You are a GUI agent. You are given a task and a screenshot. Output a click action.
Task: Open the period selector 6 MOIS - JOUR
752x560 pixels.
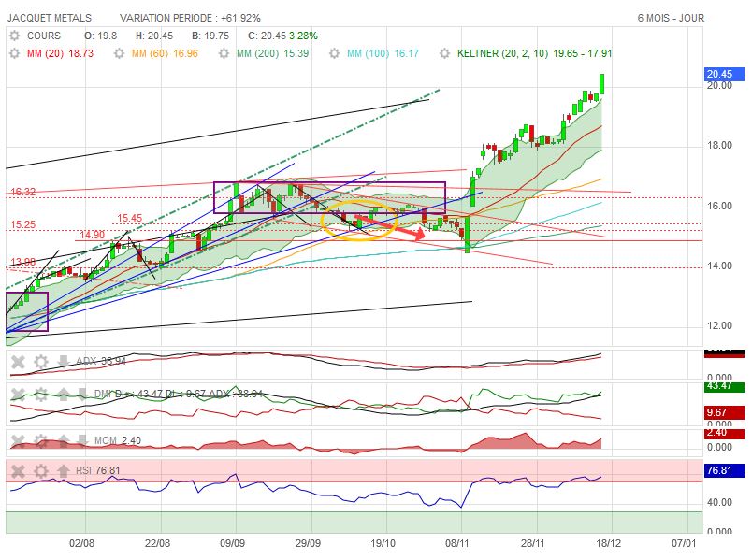(x=671, y=18)
